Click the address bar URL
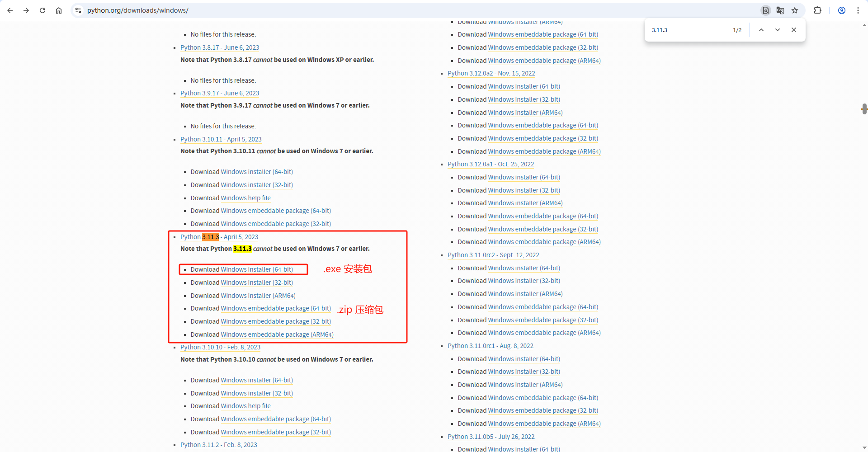 (x=138, y=10)
